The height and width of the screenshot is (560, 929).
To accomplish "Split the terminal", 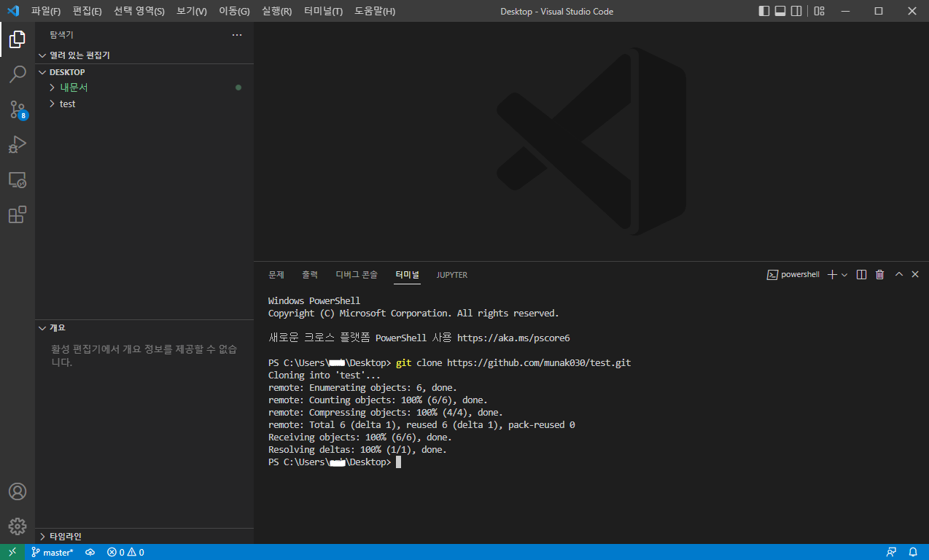I will 862,275.
